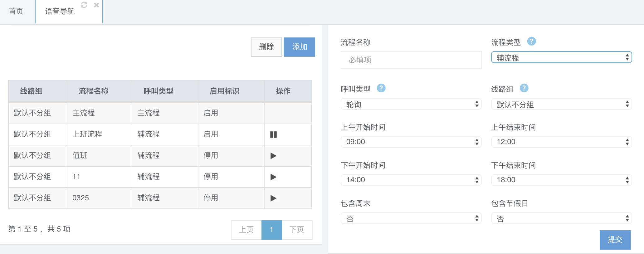Click help icon beside 线路组 label

point(524,88)
